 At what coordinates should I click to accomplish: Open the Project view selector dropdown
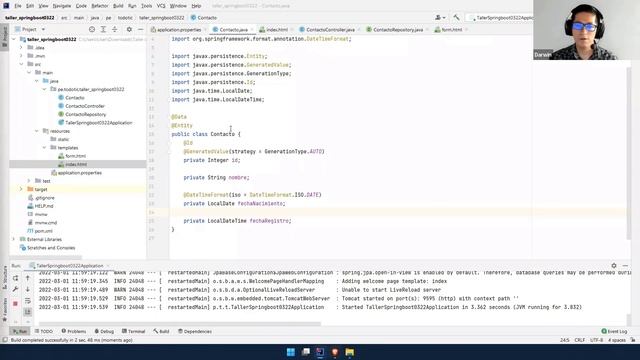point(29,29)
